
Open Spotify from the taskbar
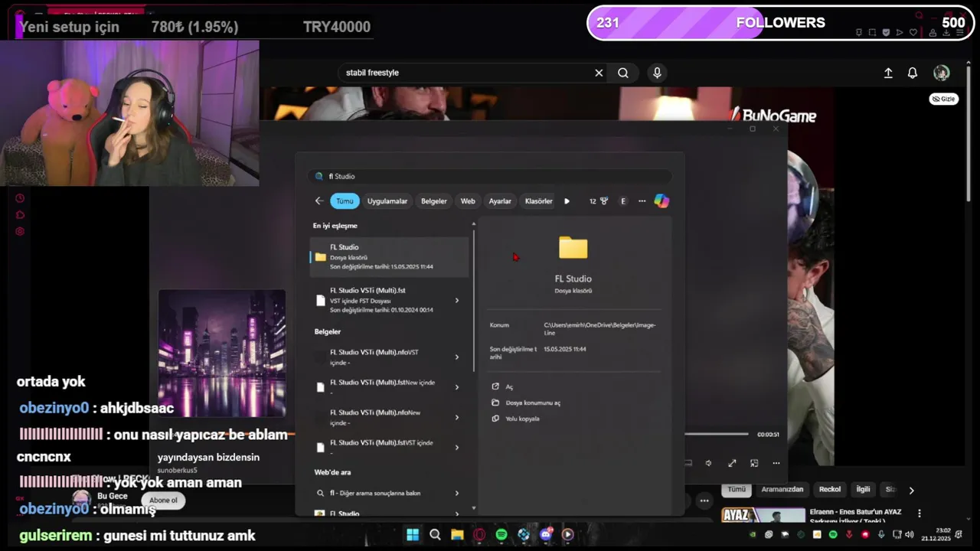(x=501, y=534)
